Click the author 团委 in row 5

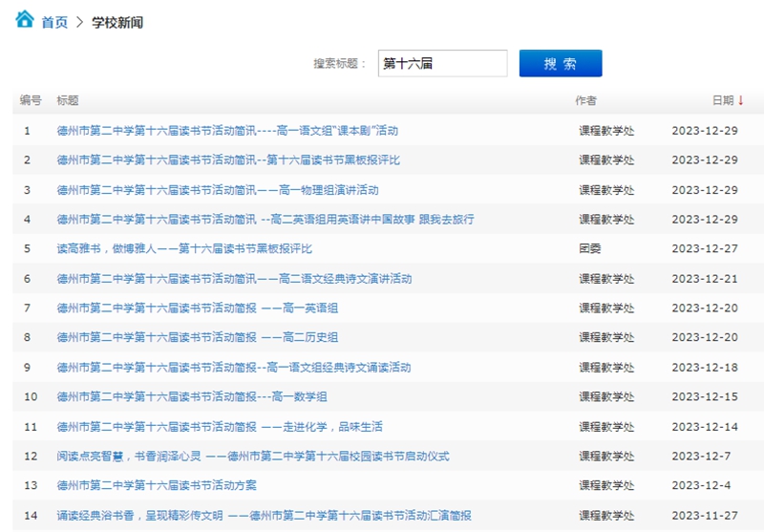589,248
